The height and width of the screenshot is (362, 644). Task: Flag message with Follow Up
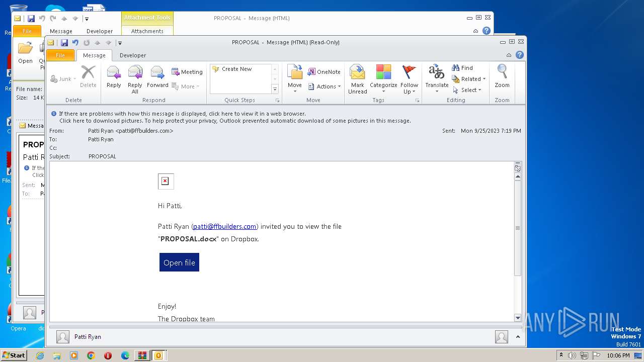point(409,79)
